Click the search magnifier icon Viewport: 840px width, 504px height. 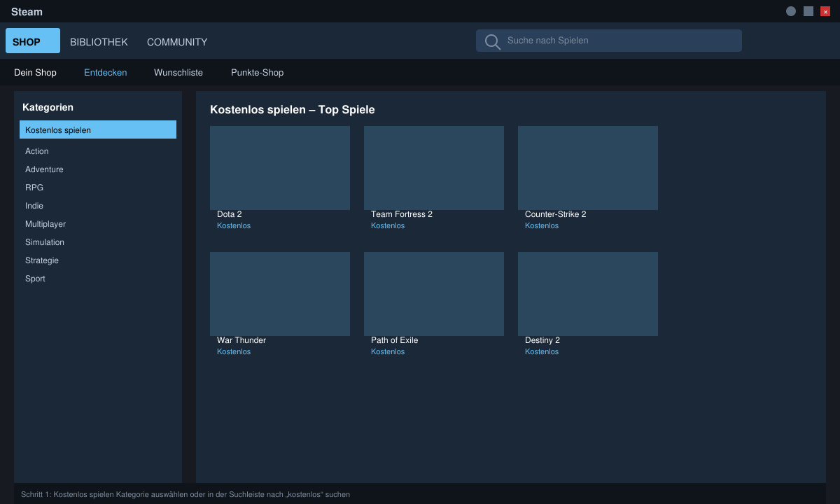493,41
